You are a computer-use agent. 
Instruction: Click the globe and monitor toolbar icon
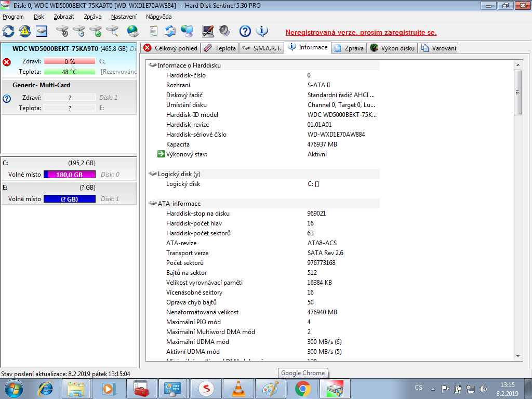[187, 31]
